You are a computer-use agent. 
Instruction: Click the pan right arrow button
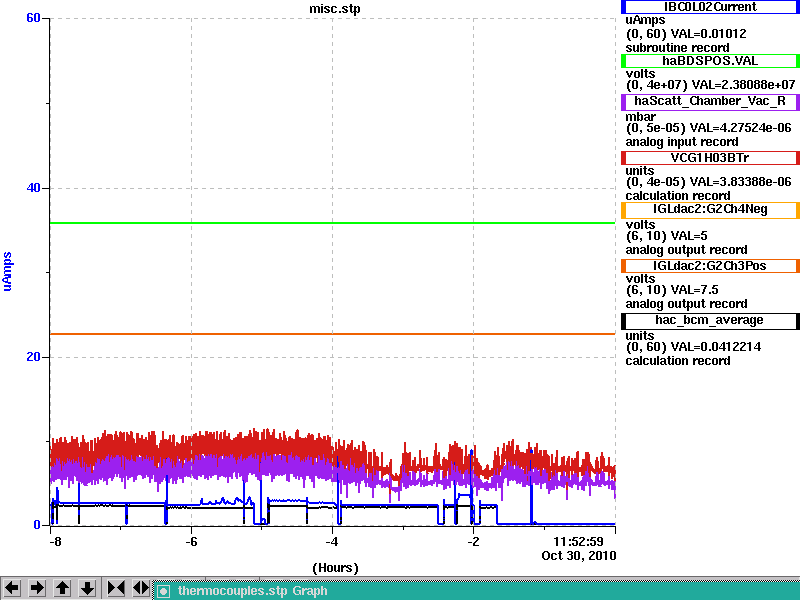tap(37, 588)
